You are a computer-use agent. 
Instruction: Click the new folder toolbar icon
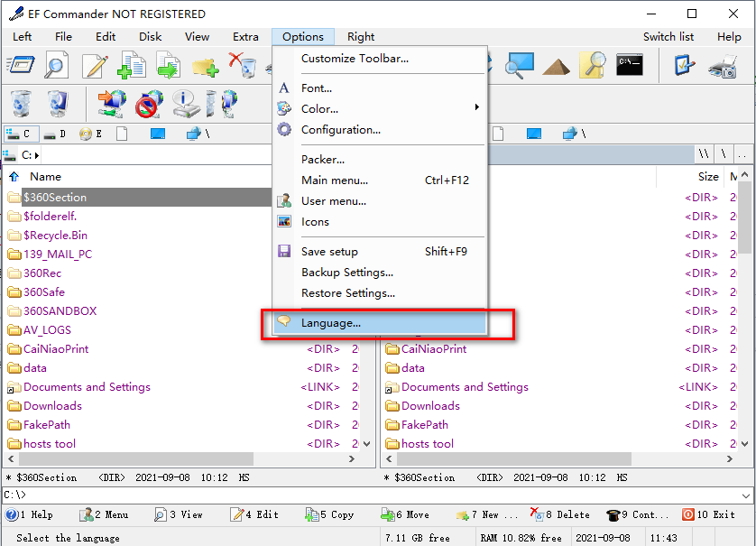206,65
